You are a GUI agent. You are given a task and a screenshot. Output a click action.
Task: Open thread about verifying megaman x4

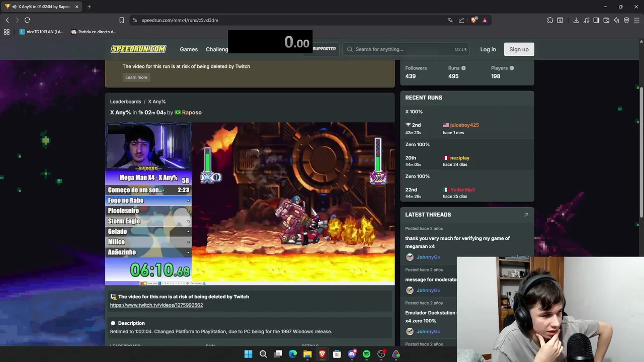[457, 242]
